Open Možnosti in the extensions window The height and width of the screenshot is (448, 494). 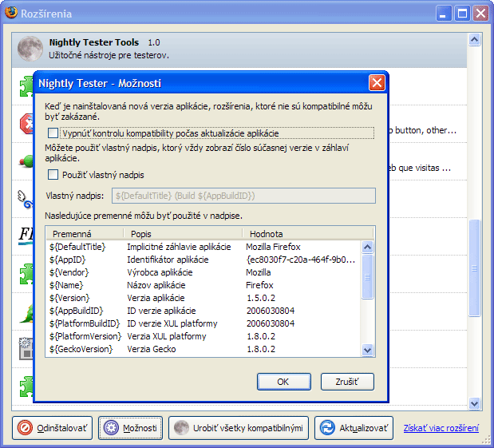point(130,428)
